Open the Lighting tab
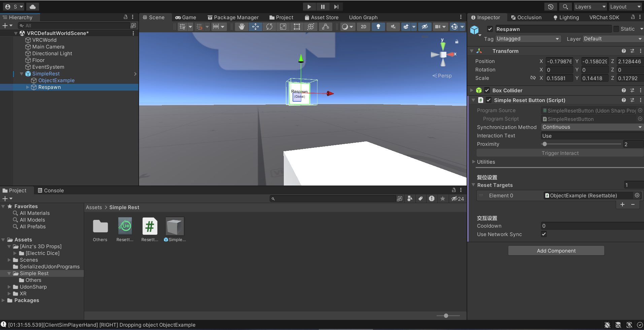644x330 pixels. click(566, 17)
